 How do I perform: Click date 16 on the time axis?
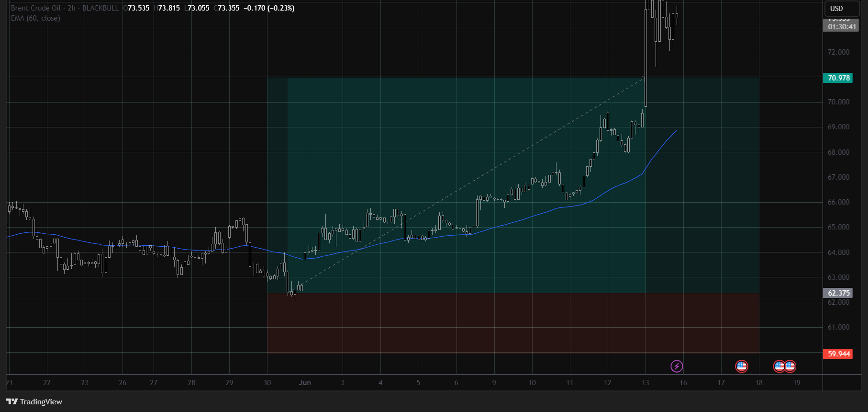point(683,383)
